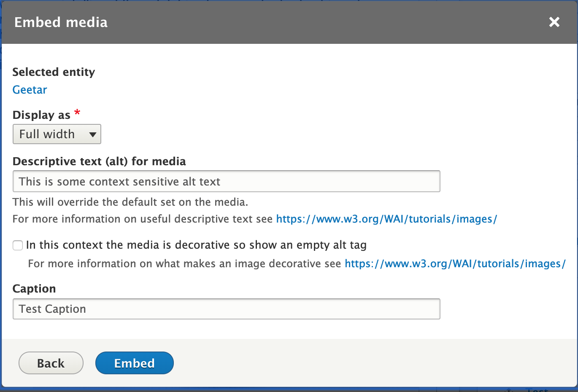Image resolution: width=578 pixels, height=392 pixels.
Task: Open the W3 link about useful descriptive text
Action: tap(386, 219)
